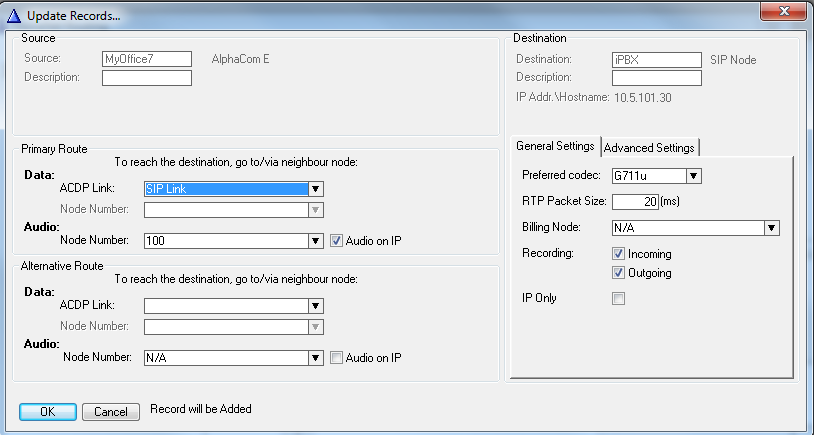Click the Cancel button

[111, 411]
